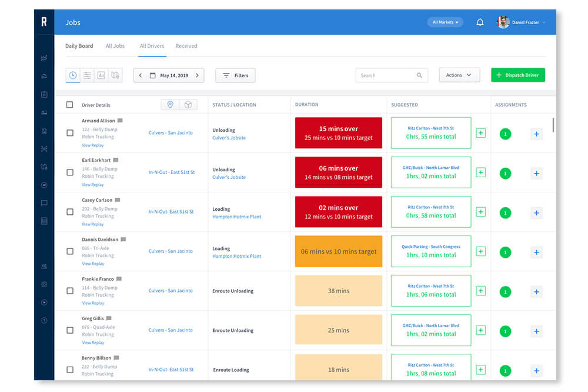Click the cube icon beside Driver Details

[188, 105]
